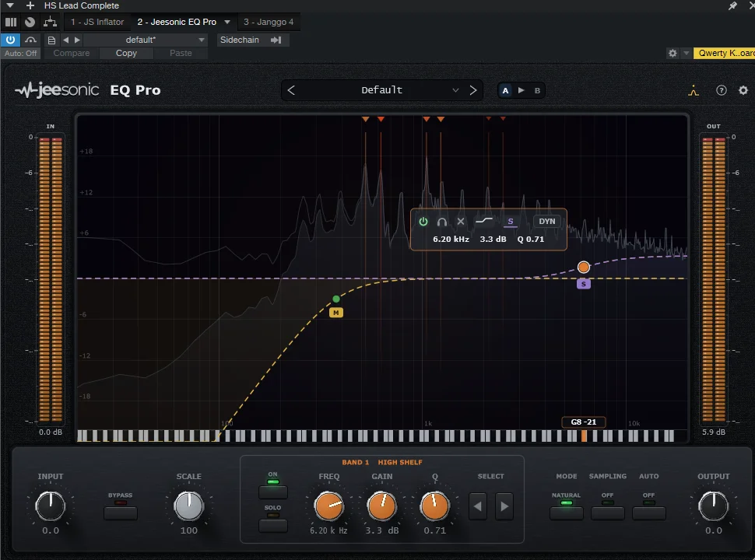Solo the band with the headphones icon
Screen dimensions: 755x560
pyautogui.click(x=441, y=222)
